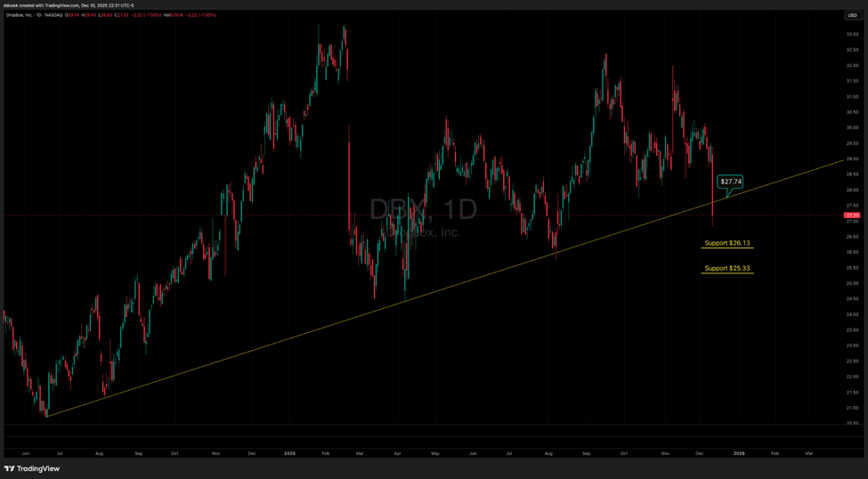Click the open value 29.14 in legend
The image size is (868, 479).
pyautogui.click(x=73, y=15)
